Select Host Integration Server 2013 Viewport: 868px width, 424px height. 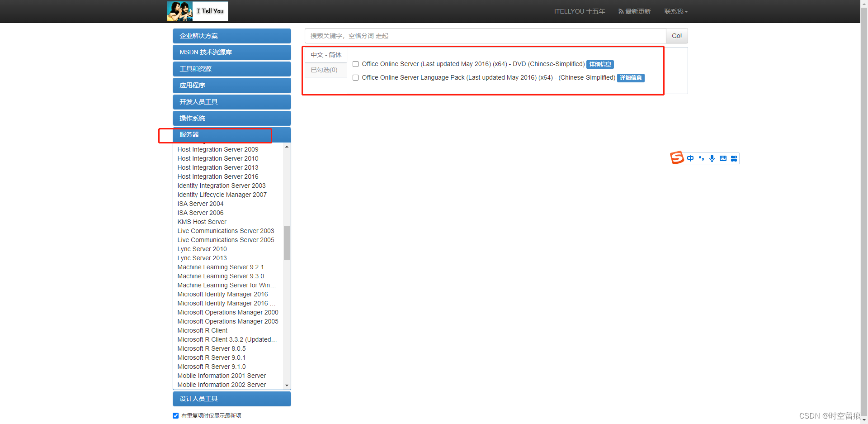click(x=218, y=167)
